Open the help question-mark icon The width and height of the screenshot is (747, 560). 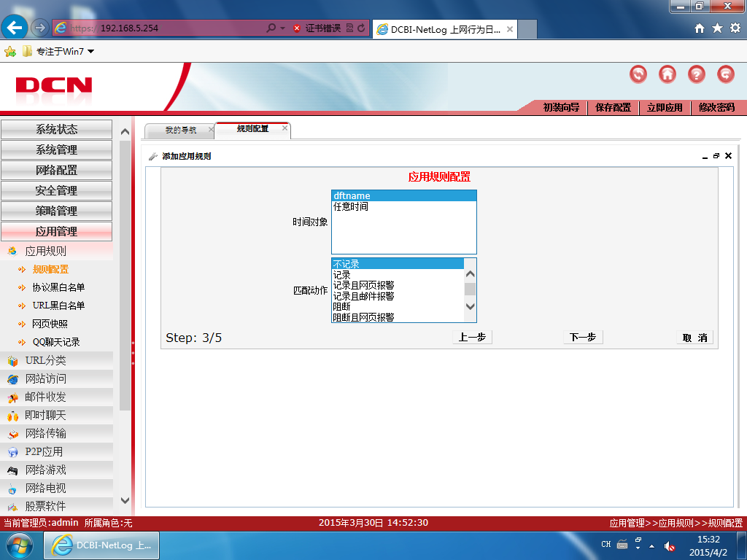coord(696,74)
